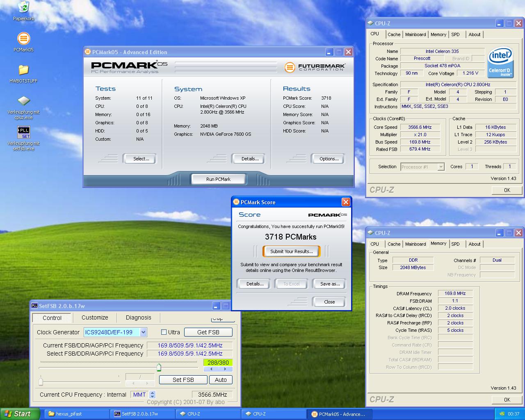Screen dimensions: 525x420
Task: Click bottom CPU-Z window title icon
Action: [370, 233]
